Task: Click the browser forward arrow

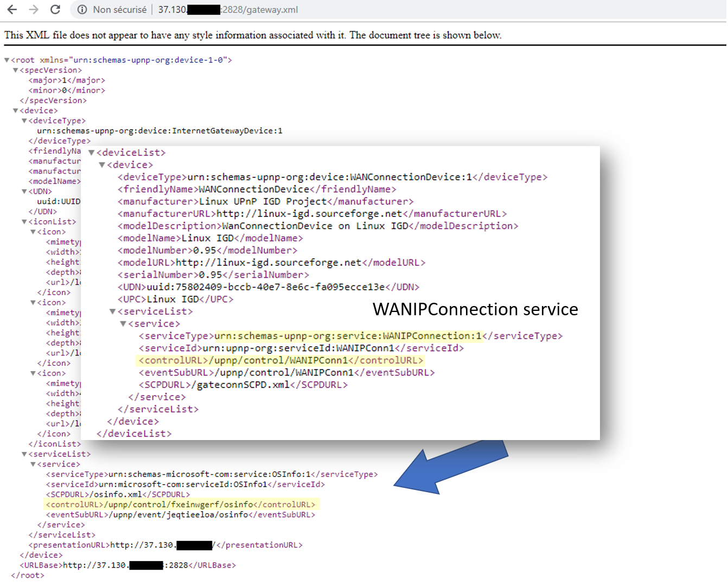Action: (x=34, y=10)
